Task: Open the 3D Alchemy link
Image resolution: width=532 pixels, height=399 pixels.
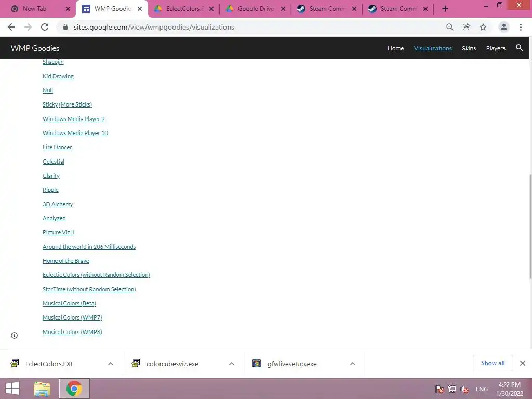Action: [58, 204]
